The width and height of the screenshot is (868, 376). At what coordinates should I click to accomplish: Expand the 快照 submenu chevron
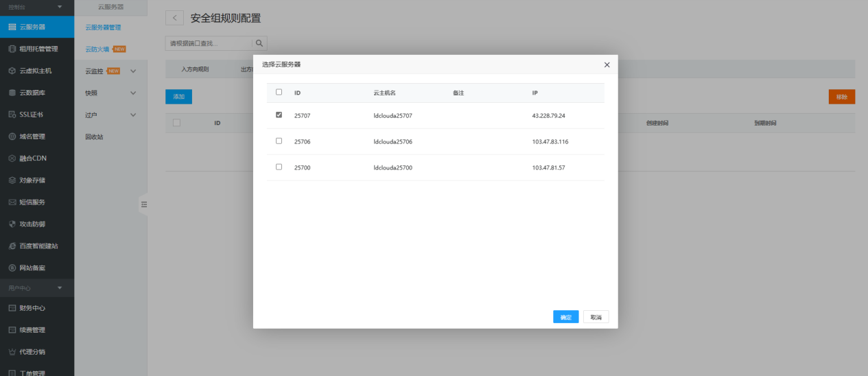(x=133, y=93)
